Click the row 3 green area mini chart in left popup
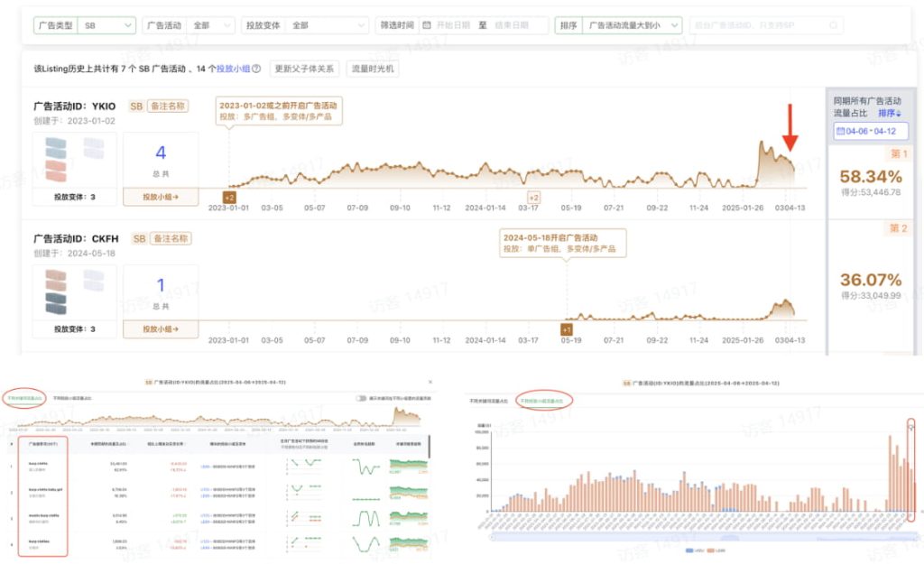Viewport: 924px width, 564px height. pyautogui.click(x=409, y=518)
